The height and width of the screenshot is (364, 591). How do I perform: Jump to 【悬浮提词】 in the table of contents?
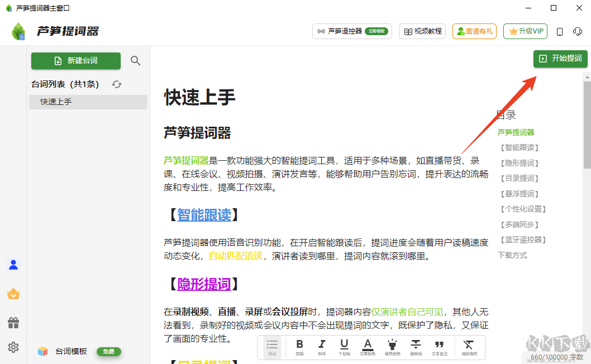519,194
